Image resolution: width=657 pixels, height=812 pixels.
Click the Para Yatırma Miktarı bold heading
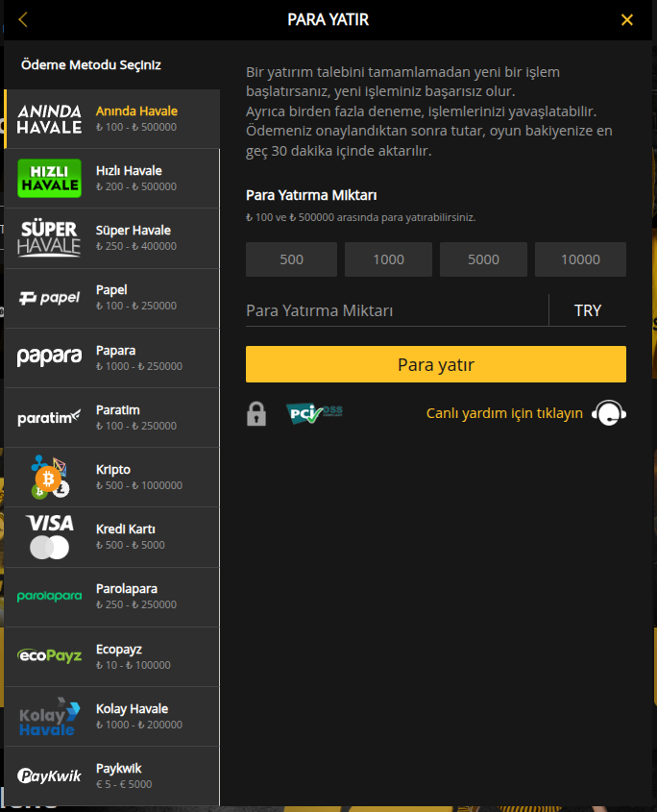click(311, 195)
